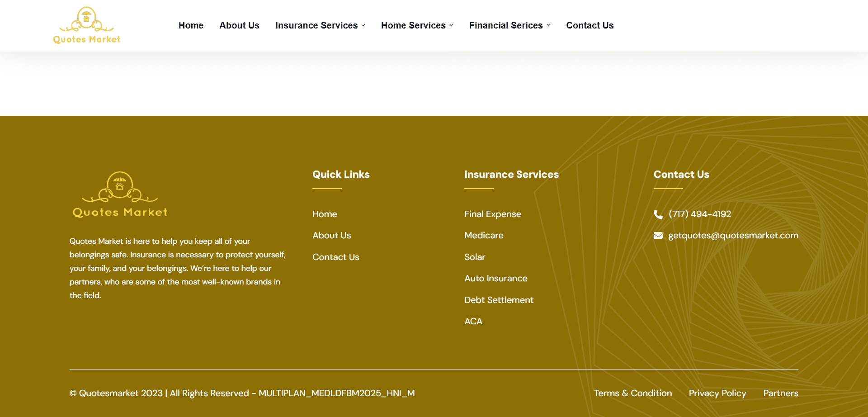Open the Insurance Services nav menu

tap(316, 25)
